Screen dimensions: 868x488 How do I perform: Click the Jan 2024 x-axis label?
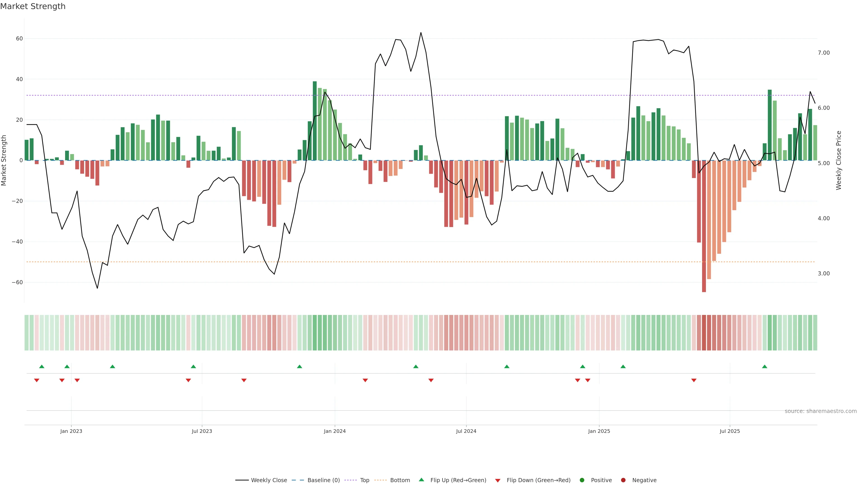coord(335,431)
